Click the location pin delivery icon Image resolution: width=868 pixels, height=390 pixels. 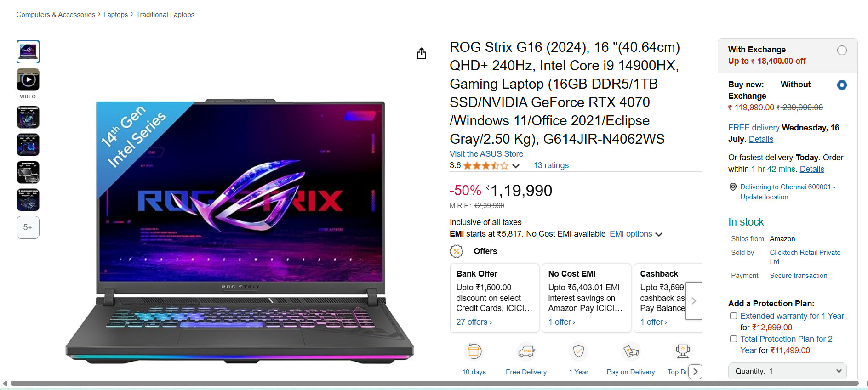733,187
